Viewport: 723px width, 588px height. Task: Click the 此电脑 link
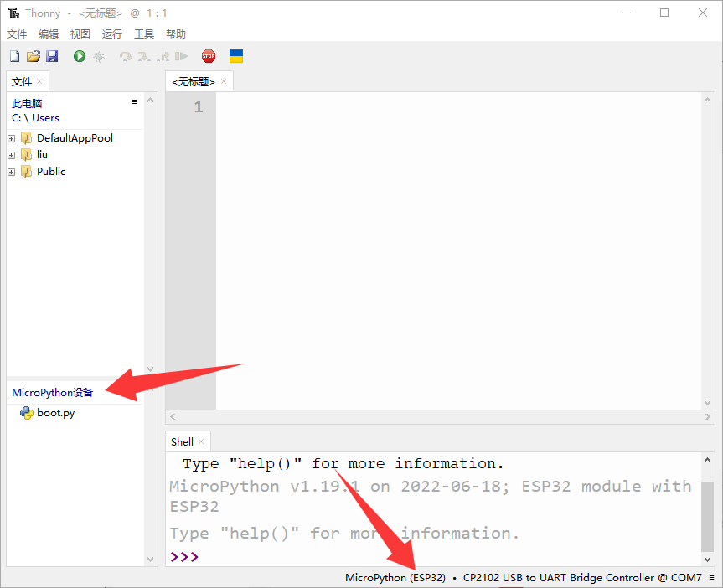click(27, 103)
